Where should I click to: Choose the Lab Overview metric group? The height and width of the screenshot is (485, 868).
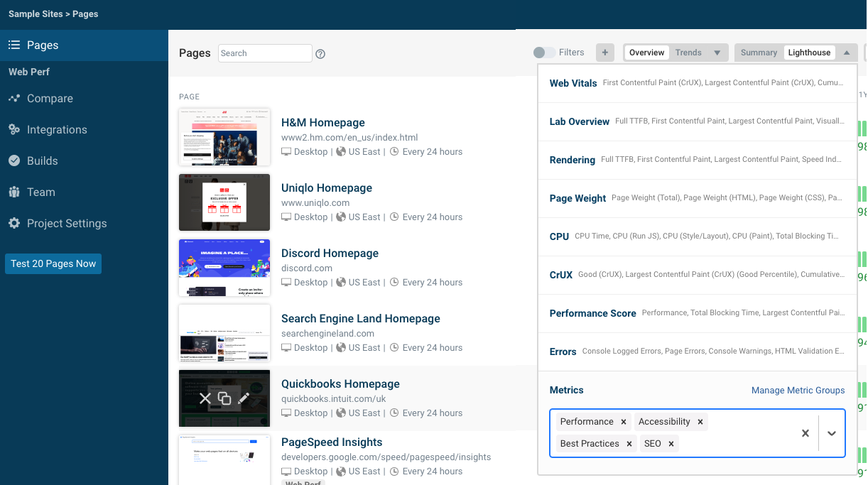[698, 121]
